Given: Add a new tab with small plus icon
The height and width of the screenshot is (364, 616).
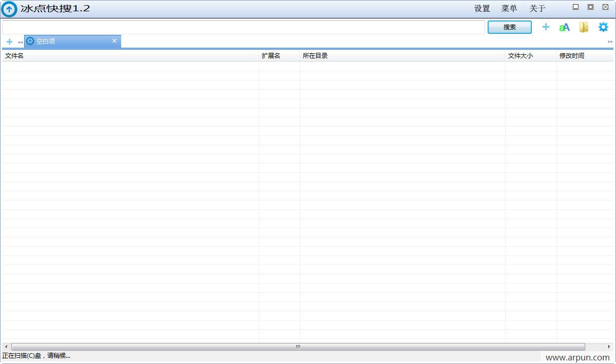Looking at the screenshot, I should coord(9,42).
